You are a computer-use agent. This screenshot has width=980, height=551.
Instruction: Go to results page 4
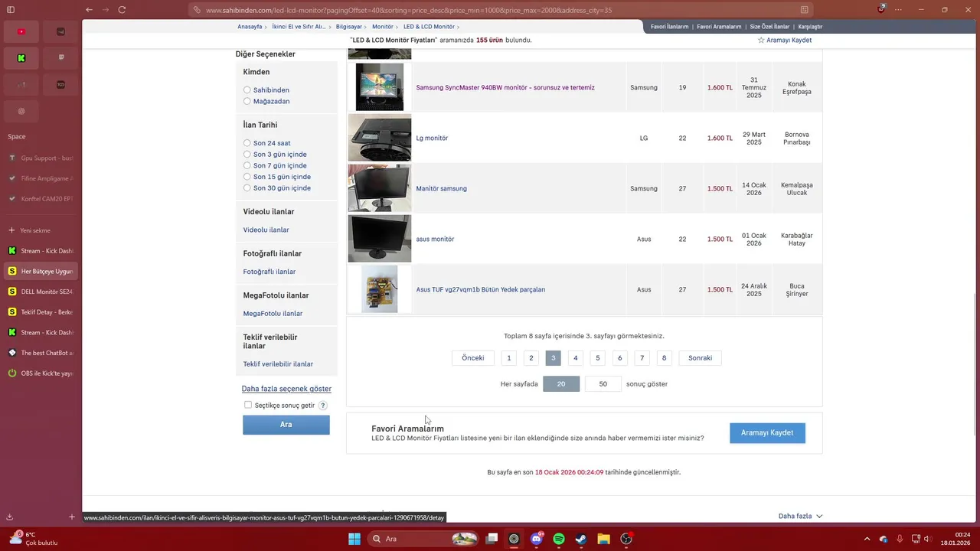click(576, 358)
